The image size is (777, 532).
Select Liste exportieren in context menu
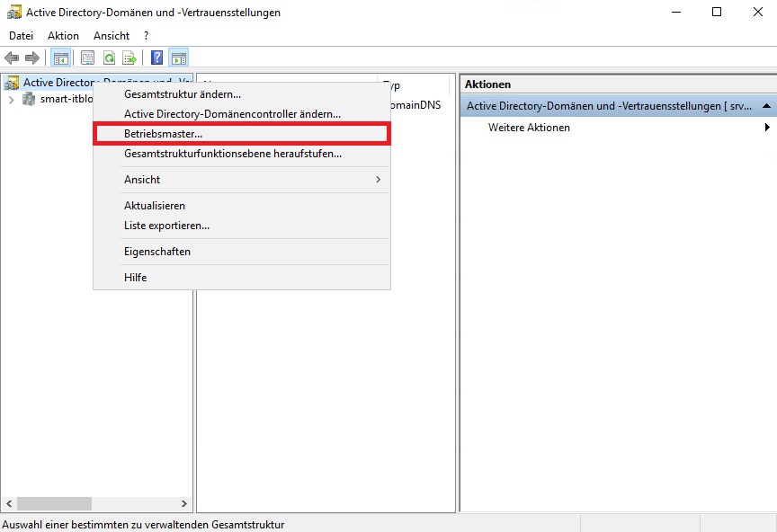click(x=166, y=226)
